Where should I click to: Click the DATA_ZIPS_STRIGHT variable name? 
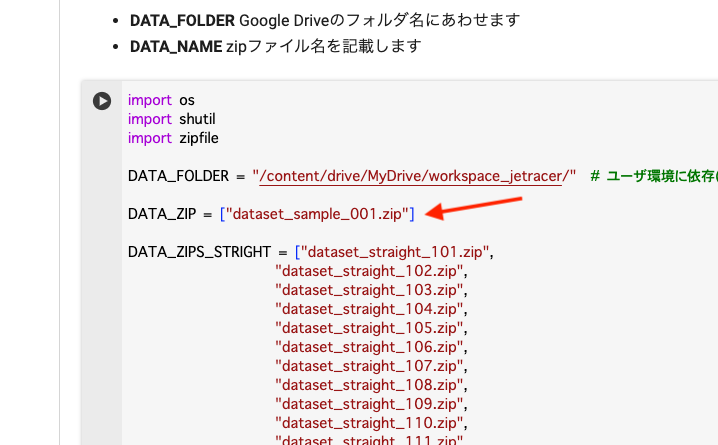(x=199, y=252)
